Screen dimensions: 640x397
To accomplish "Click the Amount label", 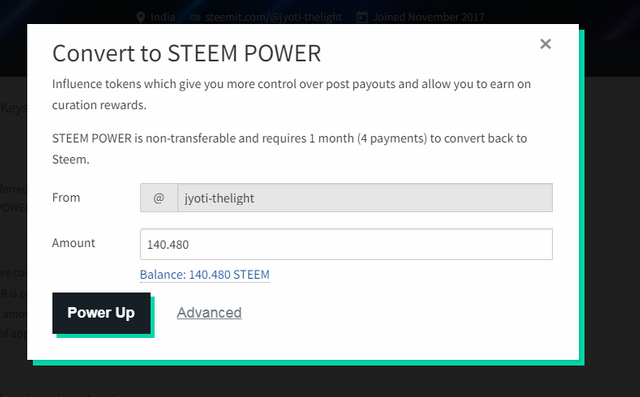I will tap(73, 243).
